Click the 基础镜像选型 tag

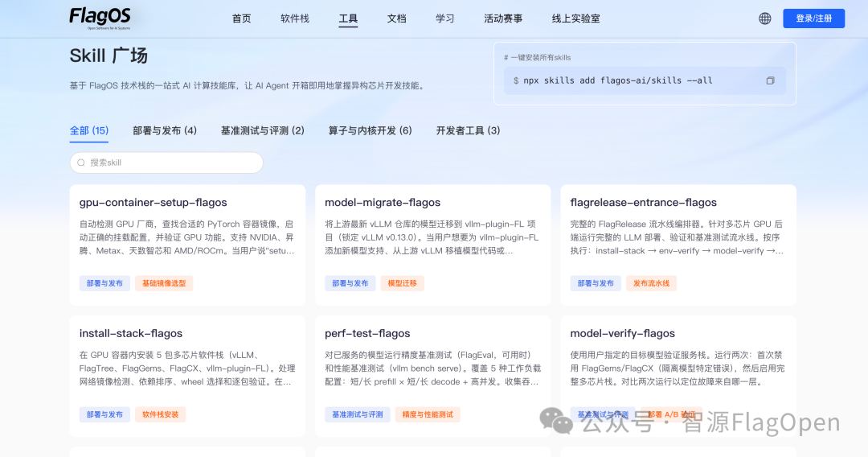point(164,283)
